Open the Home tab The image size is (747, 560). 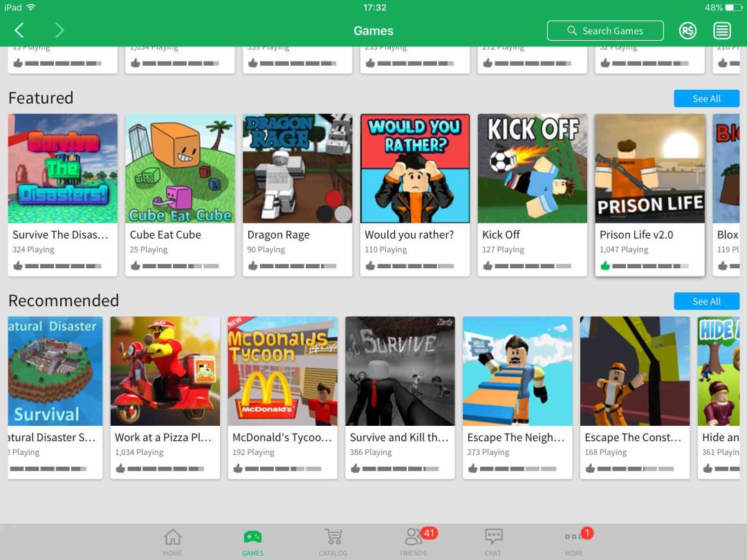tap(172, 543)
